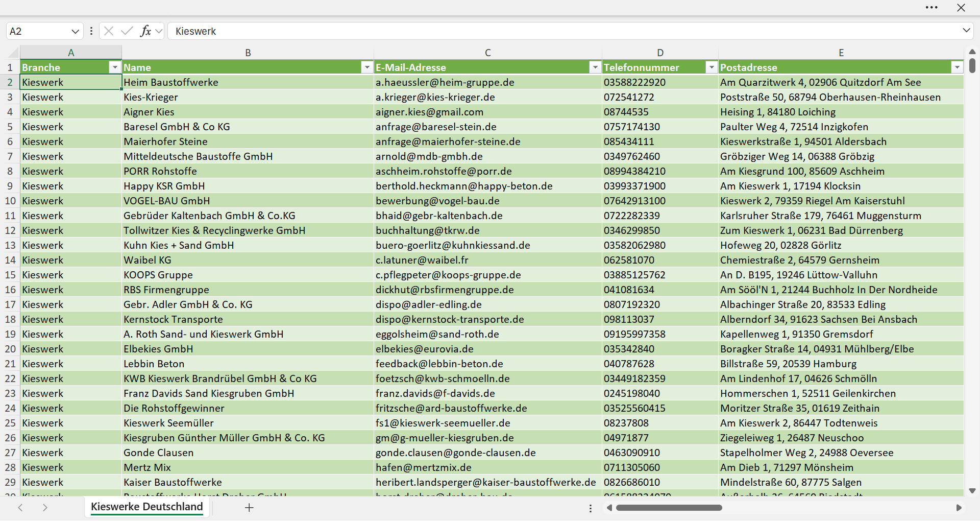The image size is (980, 521).
Task: Open the Postadresse filter dropdown
Action: click(957, 67)
